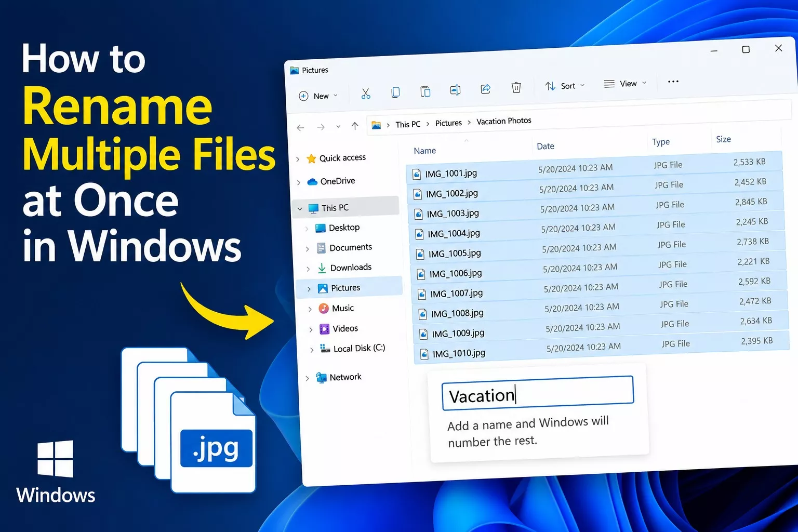The height and width of the screenshot is (532, 798).
Task: Select file IMG_1009.jpg
Action: (x=601, y=327)
